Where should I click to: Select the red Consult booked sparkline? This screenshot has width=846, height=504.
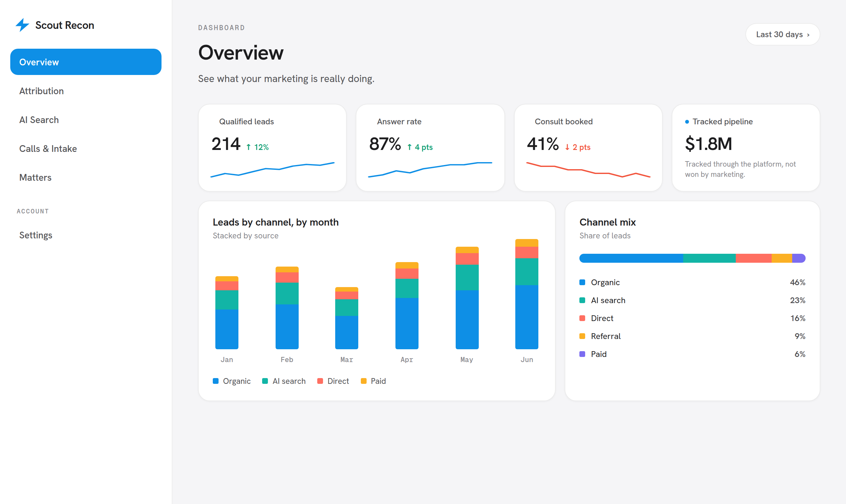coord(588,169)
